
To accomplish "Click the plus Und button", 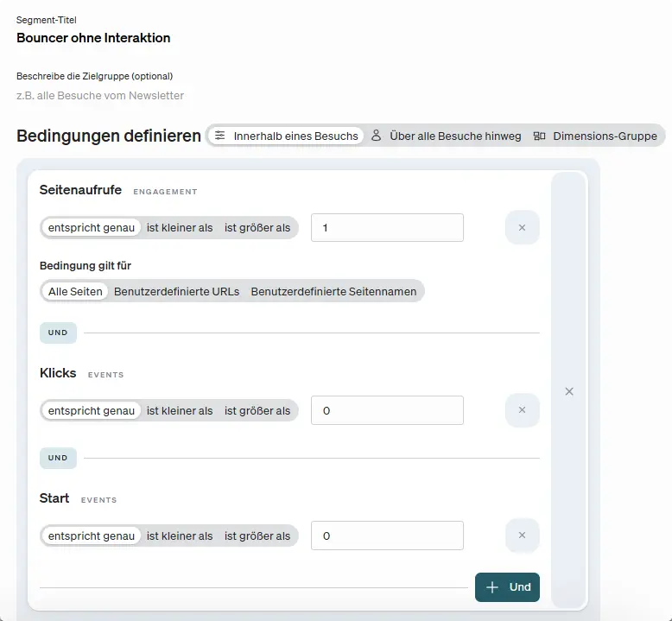I will 507,587.
